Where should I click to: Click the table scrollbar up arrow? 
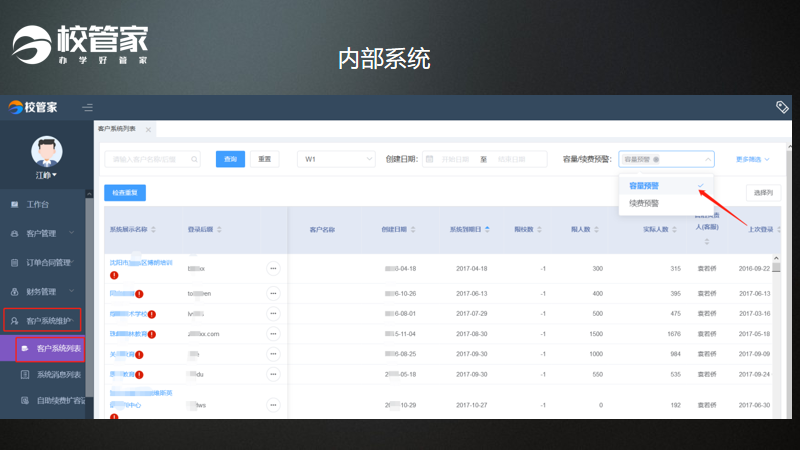click(776, 258)
